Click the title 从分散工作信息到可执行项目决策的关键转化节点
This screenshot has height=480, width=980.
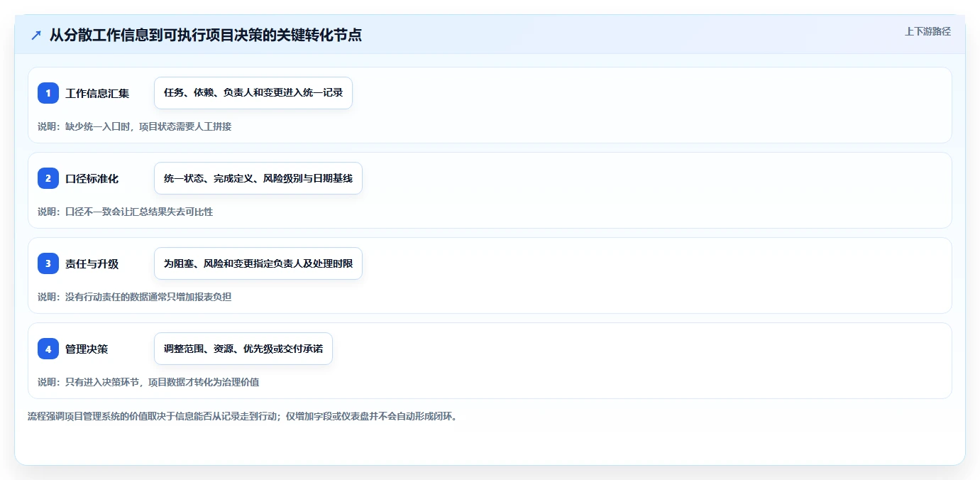coord(206,35)
